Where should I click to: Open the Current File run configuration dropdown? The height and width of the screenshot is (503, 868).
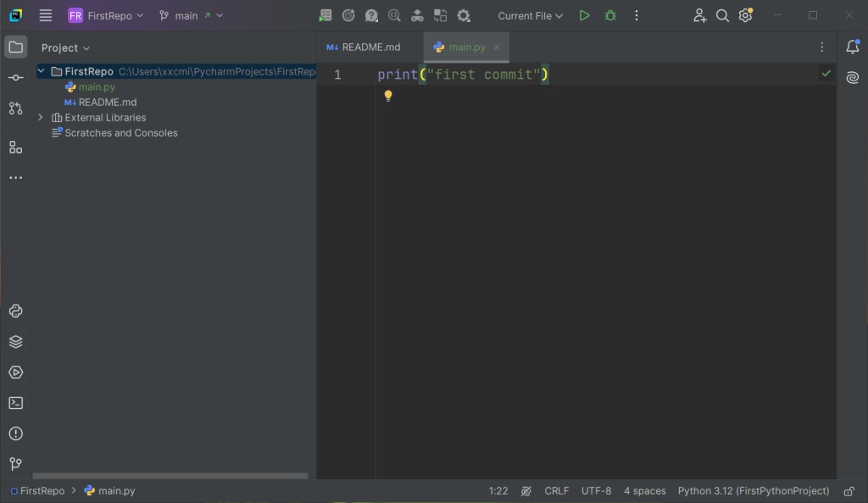click(530, 15)
